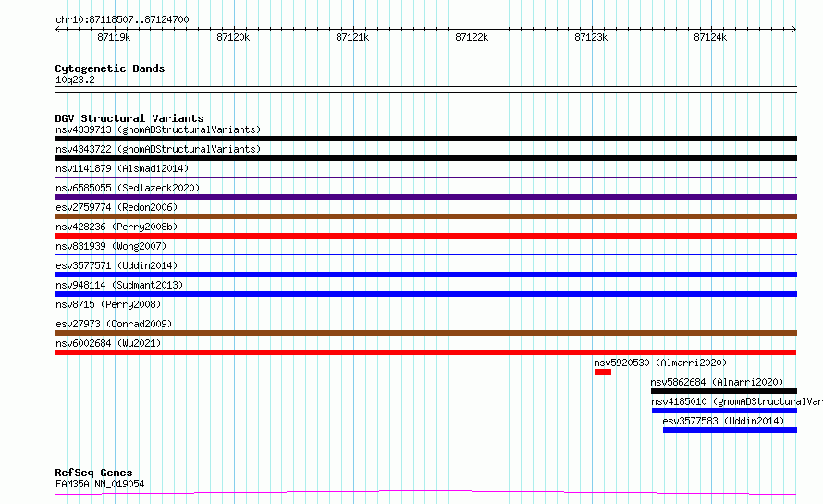The image size is (823, 504).
Task: Open esv2759774 (Redon2006) variant
Action: click(x=117, y=207)
